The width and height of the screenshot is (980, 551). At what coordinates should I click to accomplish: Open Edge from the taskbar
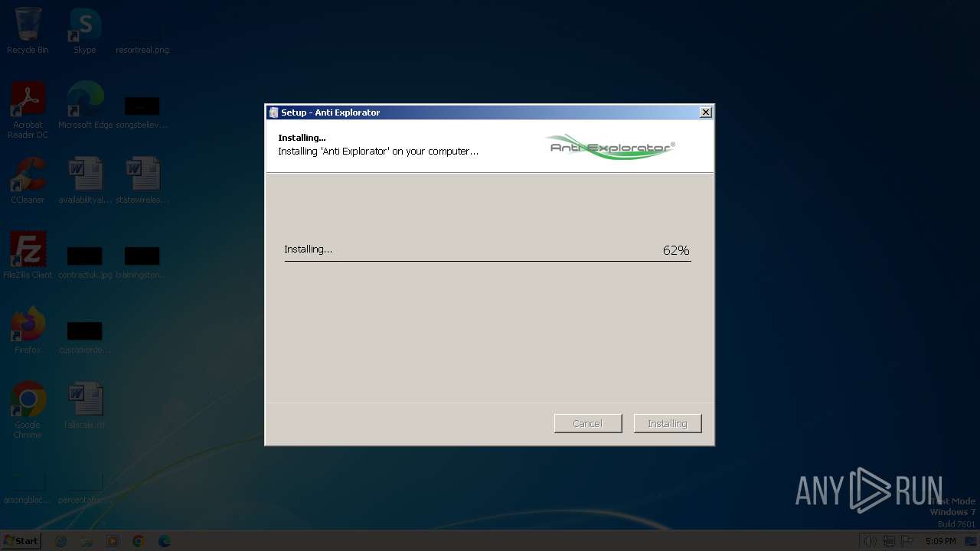[x=164, y=541]
